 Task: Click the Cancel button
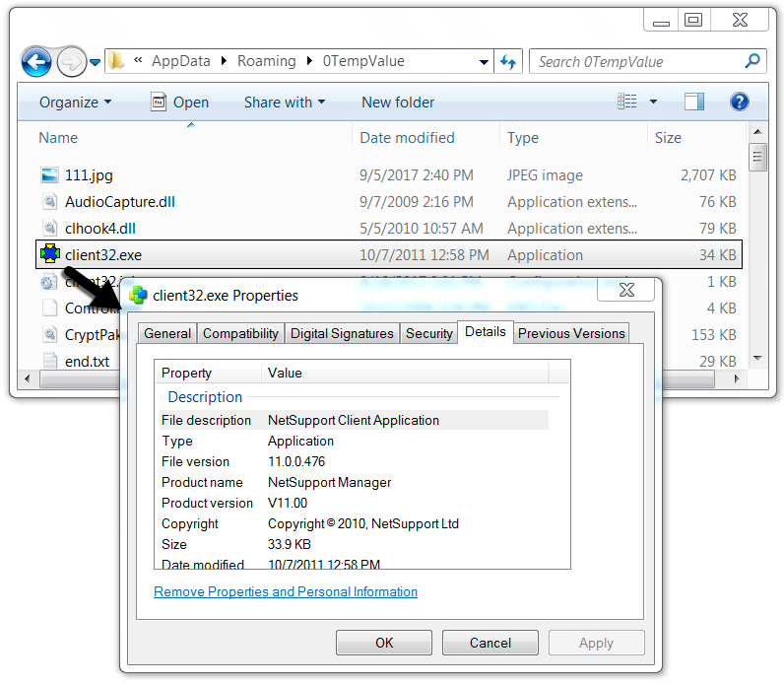[x=490, y=643]
